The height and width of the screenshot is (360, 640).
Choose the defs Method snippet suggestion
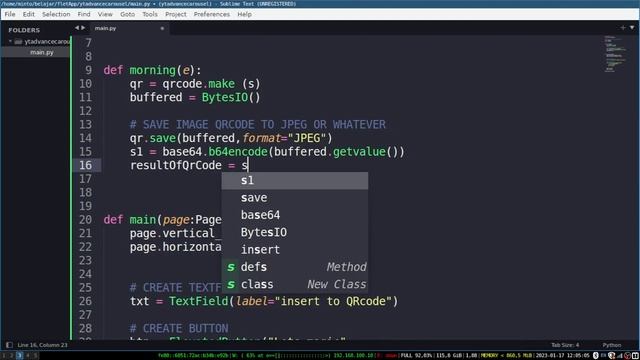295,267
